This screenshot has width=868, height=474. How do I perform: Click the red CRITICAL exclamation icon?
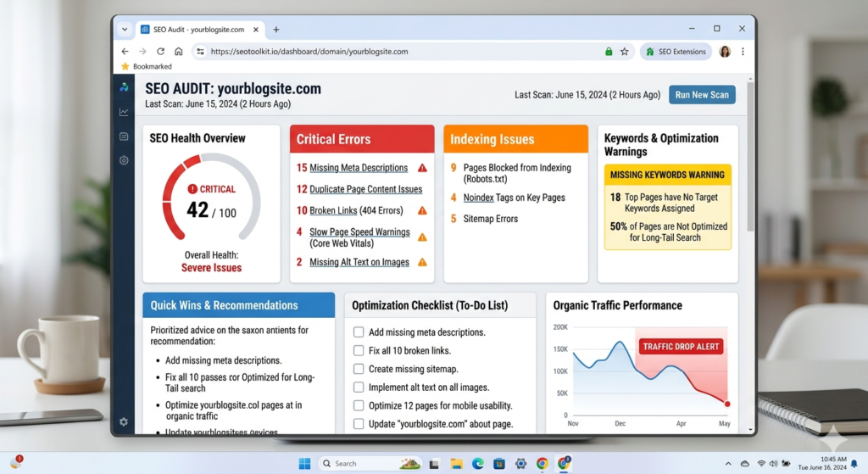pos(192,189)
